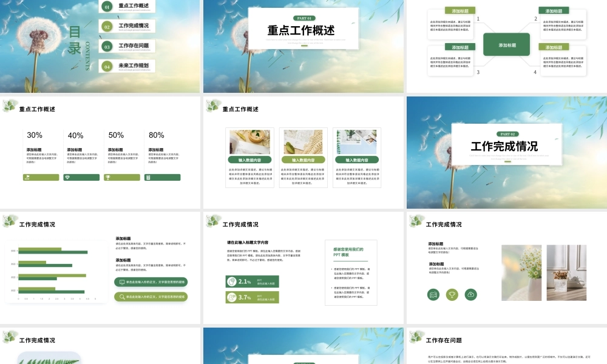
Task: Click the PART 01 badge
Action: (304, 18)
